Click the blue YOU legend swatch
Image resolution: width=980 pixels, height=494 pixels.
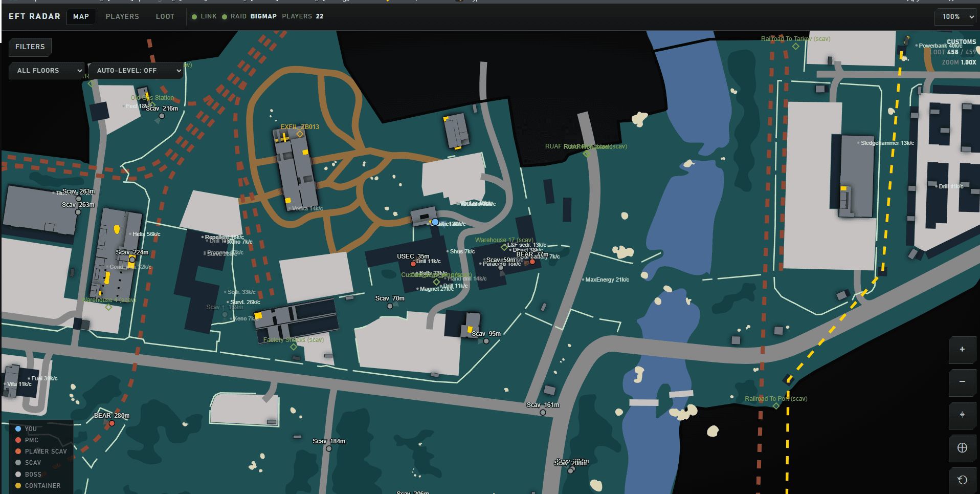18,429
